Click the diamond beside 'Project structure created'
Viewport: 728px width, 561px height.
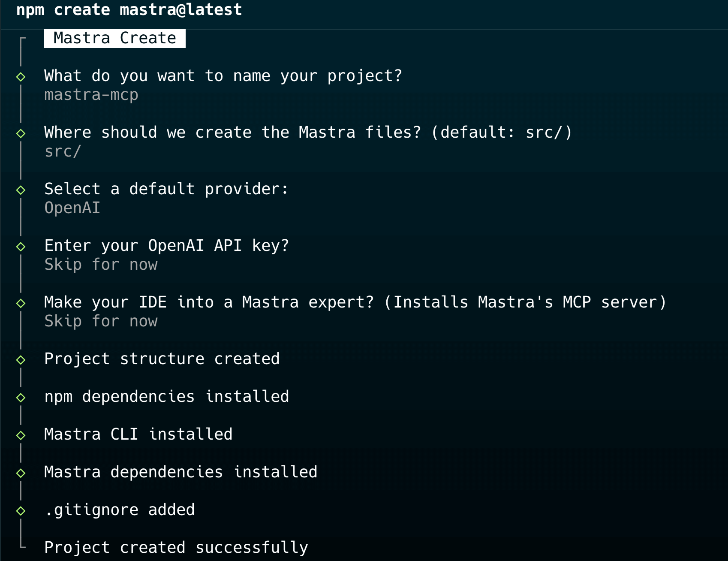pos(20,359)
